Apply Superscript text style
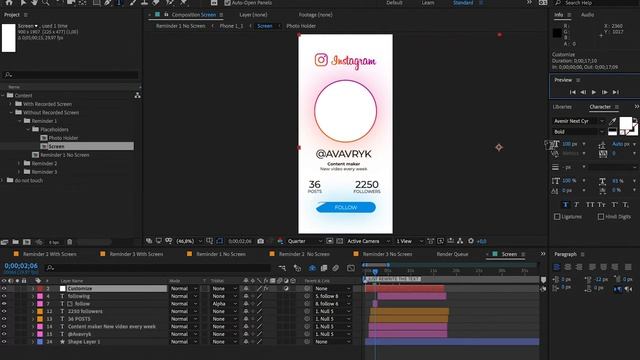 (615, 204)
